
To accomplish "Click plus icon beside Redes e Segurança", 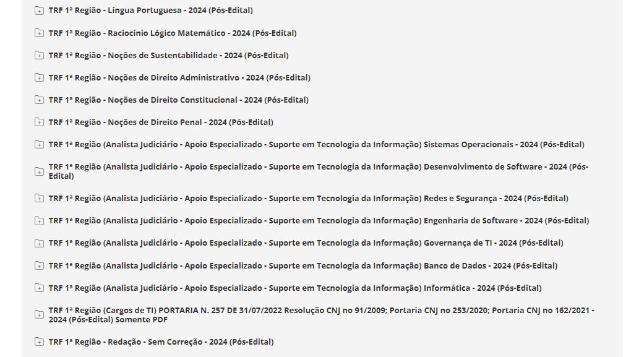I will pos(40,198).
